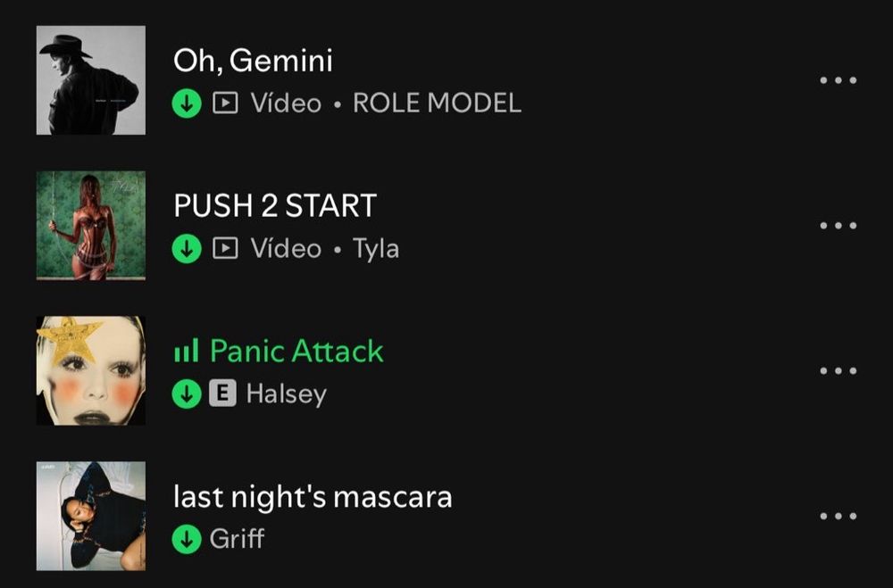This screenshot has width=893, height=588.
Task: Play the song Oh, Gemini
Action: [x=253, y=61]
